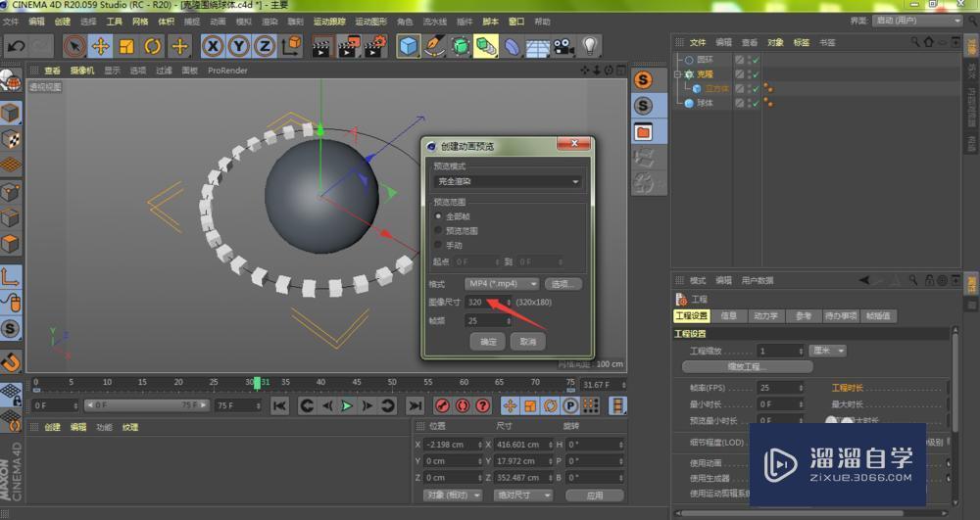Click the coordinate system cube icon

(292, 46)
